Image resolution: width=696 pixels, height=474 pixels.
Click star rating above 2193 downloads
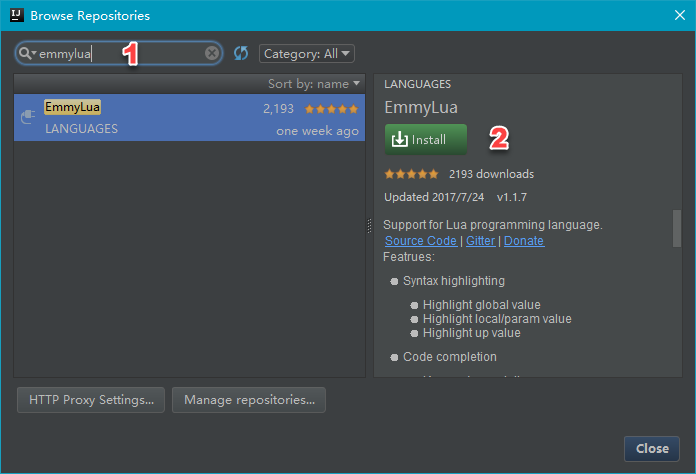411,174
